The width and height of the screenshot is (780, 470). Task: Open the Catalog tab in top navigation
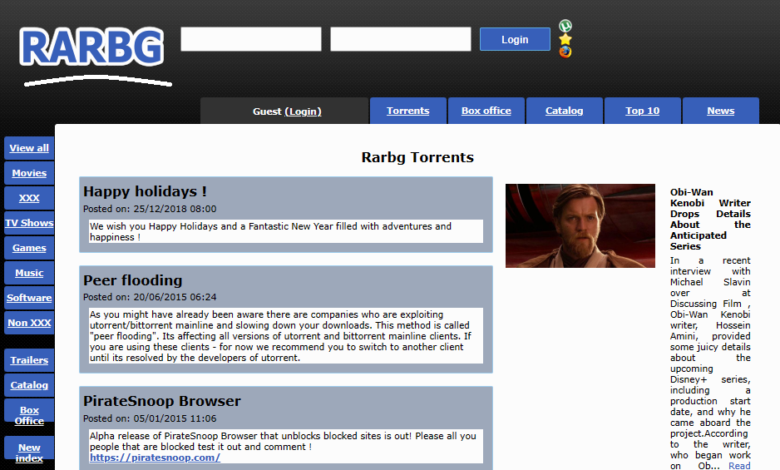tap(564, 110)
